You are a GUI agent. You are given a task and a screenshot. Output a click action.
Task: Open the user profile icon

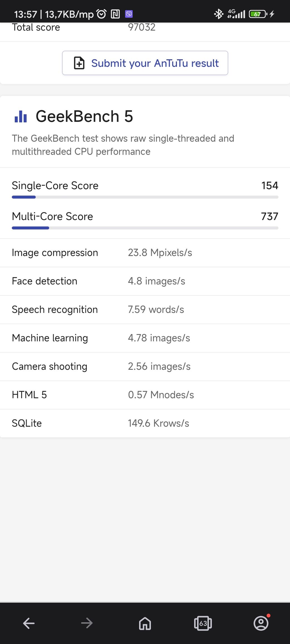point(261,623)
